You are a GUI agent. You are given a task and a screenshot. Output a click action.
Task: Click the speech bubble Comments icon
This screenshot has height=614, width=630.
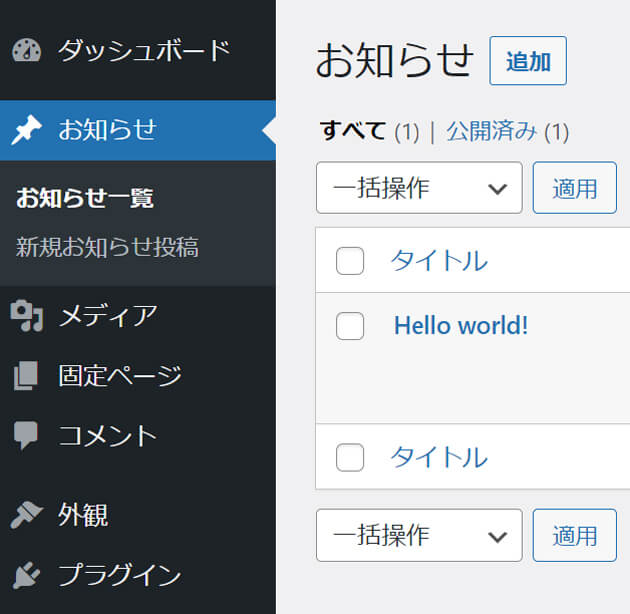26,435
